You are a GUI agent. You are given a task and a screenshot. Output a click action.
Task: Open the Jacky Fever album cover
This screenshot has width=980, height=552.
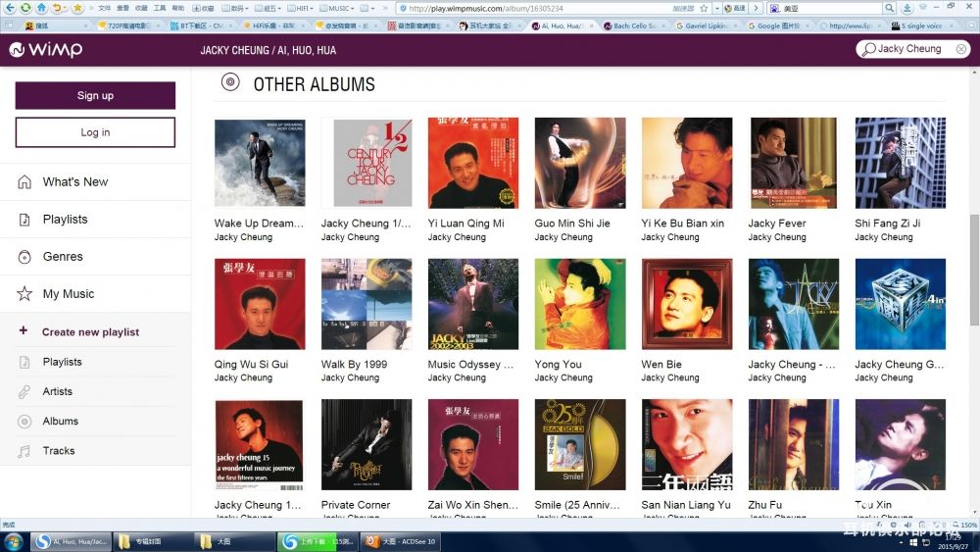pyautogui.click(x=794, y=163)
